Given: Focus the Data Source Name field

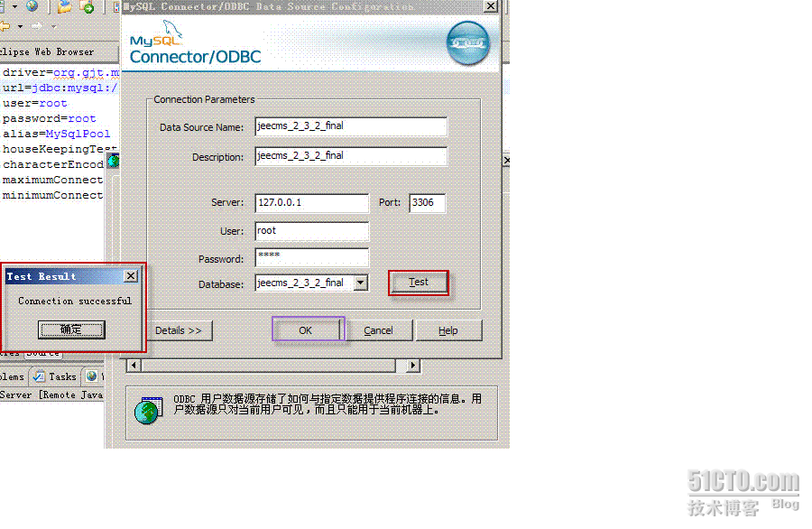Looking at the screenshot, I should 351,126.
